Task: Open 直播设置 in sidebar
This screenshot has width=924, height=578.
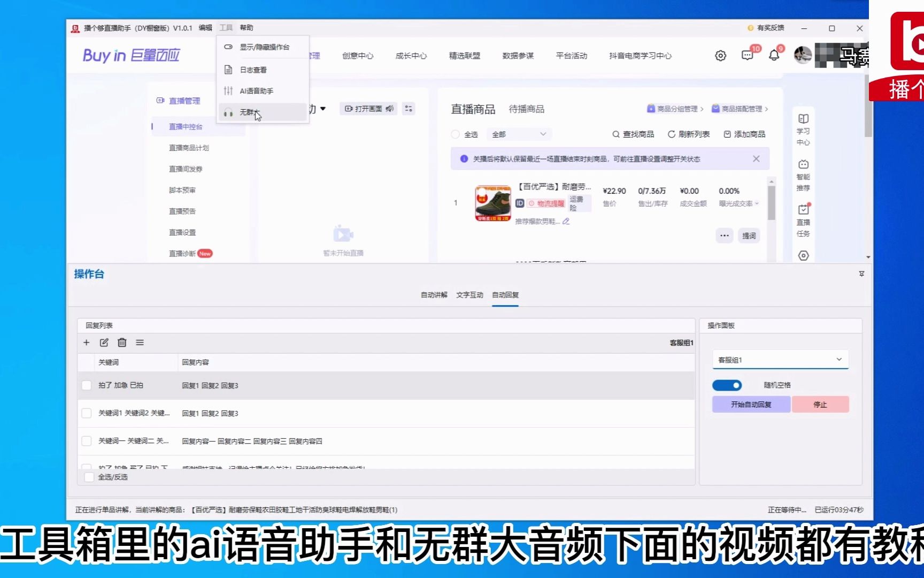Action: pos(182,232)
